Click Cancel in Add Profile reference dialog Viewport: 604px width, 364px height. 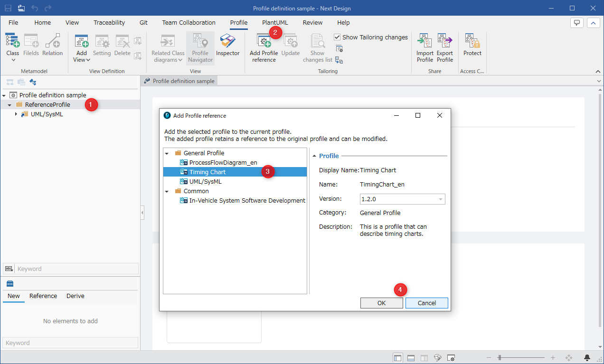[x=427, y=303]
